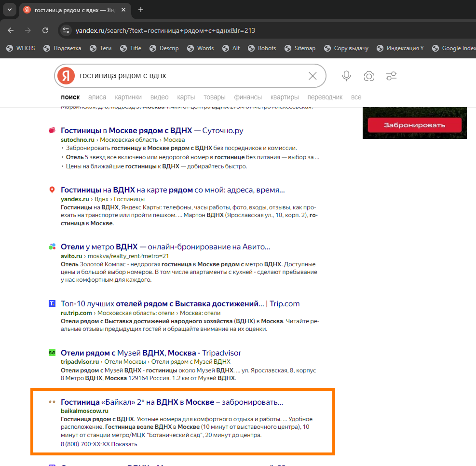The width and height of the screenshot is (476, 466).
Task: Open Суточно.ру hotels result link
Action: [x=152, y=130]
